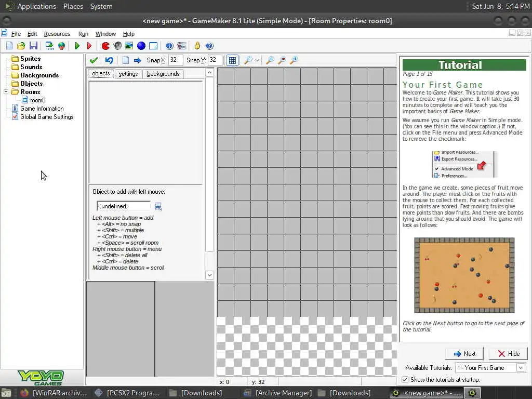Clear the room with blank page icon
Image resolution: width=532 pixels, height=399 pixels.
(x=126, y=60)
